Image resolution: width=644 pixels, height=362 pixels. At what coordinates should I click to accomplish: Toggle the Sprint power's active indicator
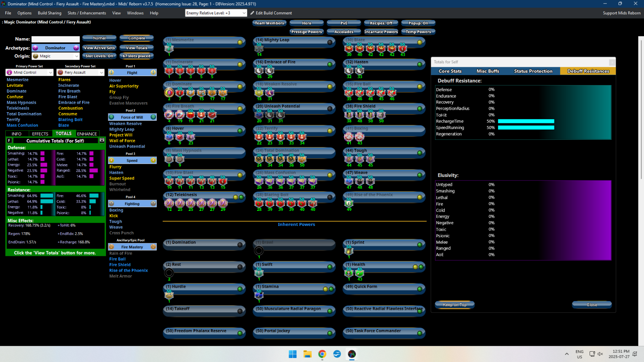click(x=420, y=245)
